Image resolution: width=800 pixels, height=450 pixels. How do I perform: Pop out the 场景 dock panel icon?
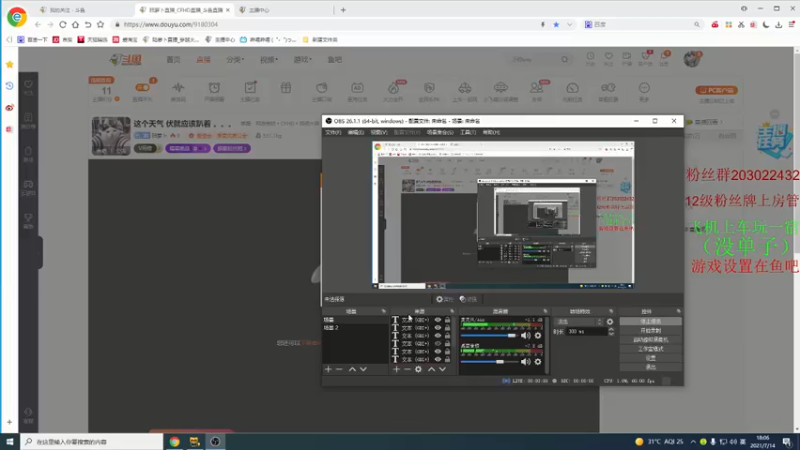point(384,311)
